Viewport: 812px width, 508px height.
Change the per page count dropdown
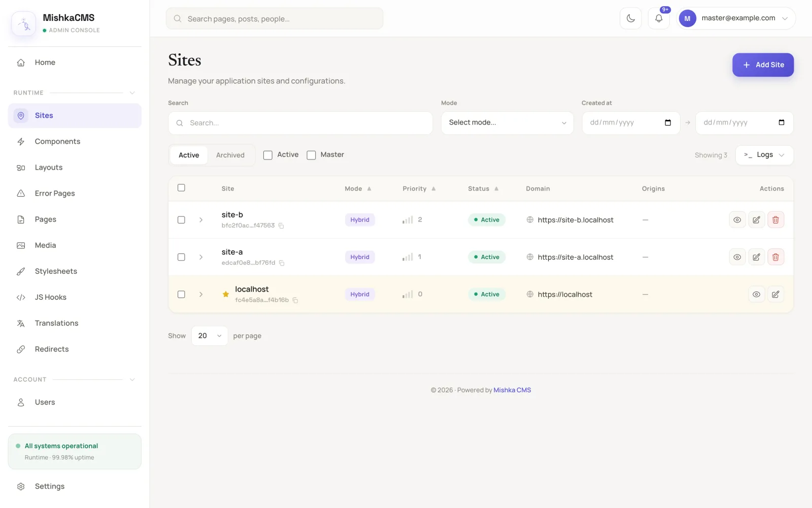tap(210, 336)
